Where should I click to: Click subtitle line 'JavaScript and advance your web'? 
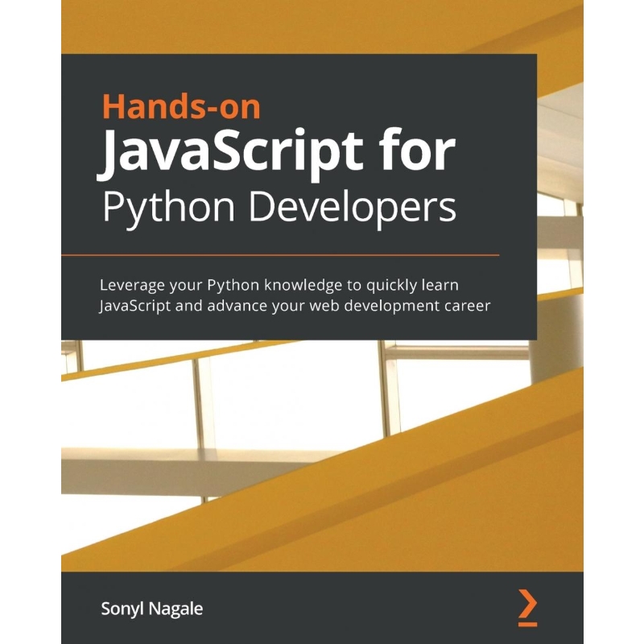pyautogui.click(x=295, y=306)
